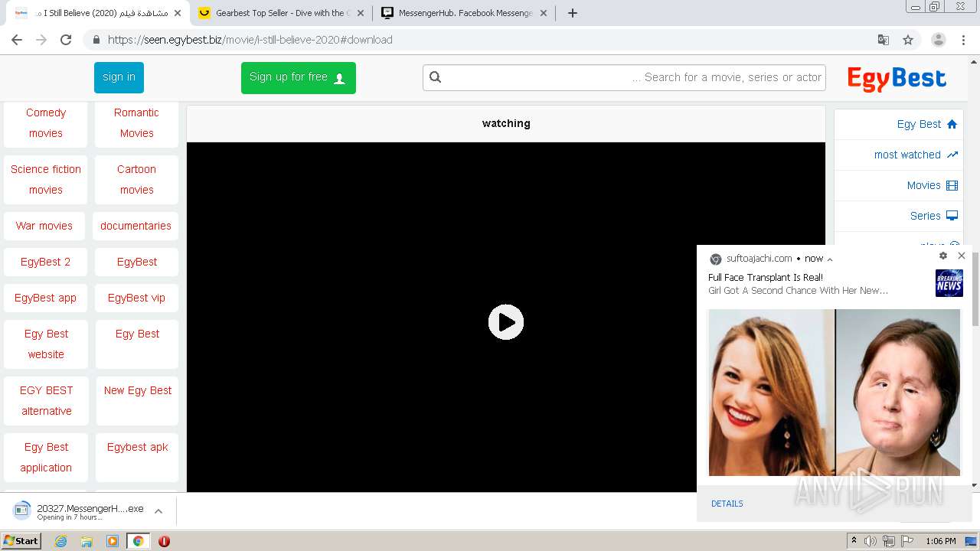Open the documentaries category

(136, 226)
